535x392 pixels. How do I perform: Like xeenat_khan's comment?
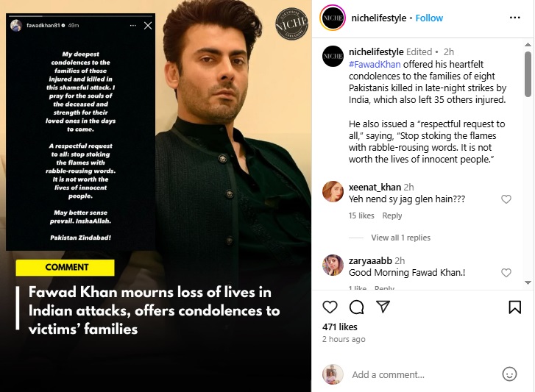point(506,199)
